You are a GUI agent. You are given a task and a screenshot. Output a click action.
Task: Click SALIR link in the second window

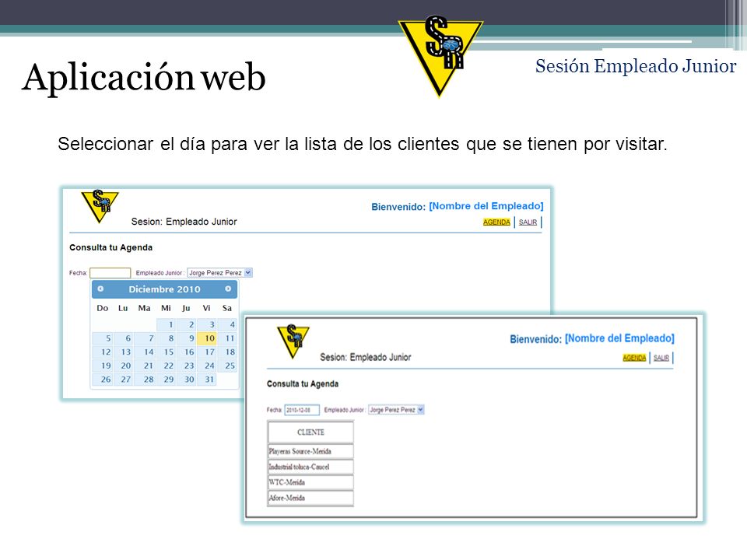pyautogui.click(x=661, y=358)
